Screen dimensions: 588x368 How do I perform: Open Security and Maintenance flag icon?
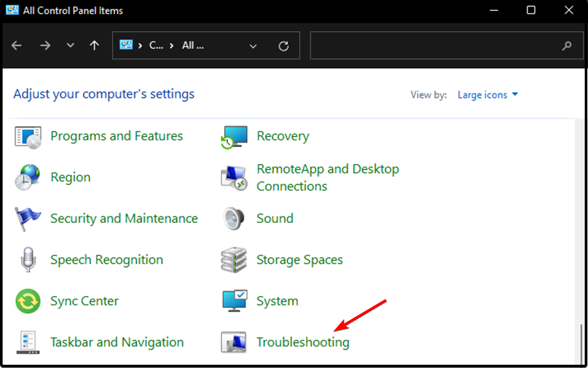pos(28,219)
